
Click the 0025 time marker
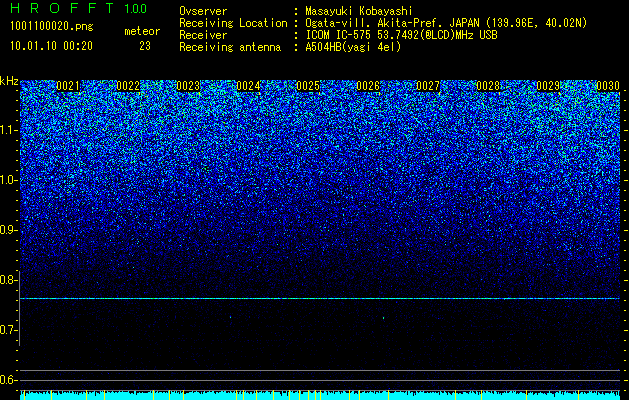coord(308,86)
